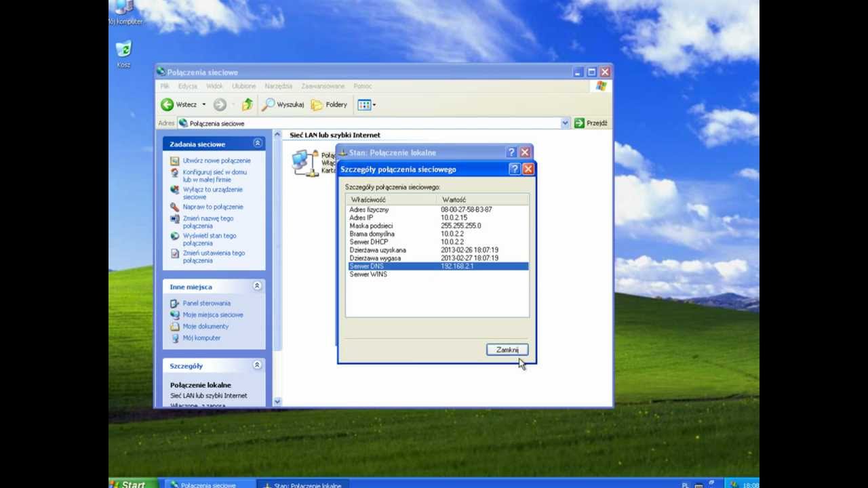This screenshot has height=488, width=868.
Task: Open the Zaawansowane menu
Action: pos(323,86)
